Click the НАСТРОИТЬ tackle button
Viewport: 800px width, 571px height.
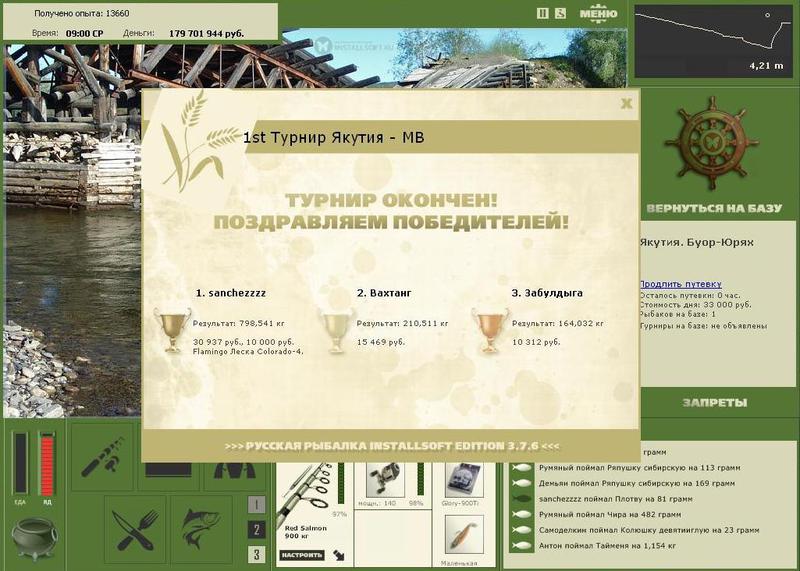(x=302, y=555)
